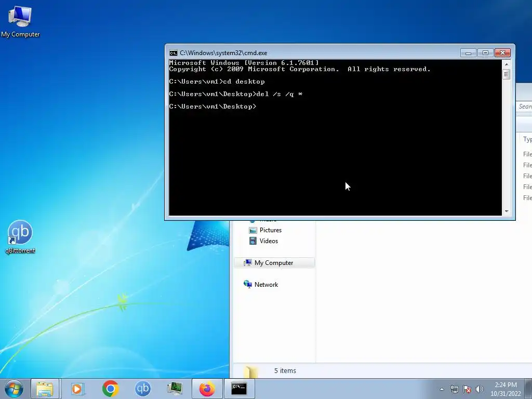Click the Show Desktop strip
Screen dimensions: 532x399
[x=528, y=389]
